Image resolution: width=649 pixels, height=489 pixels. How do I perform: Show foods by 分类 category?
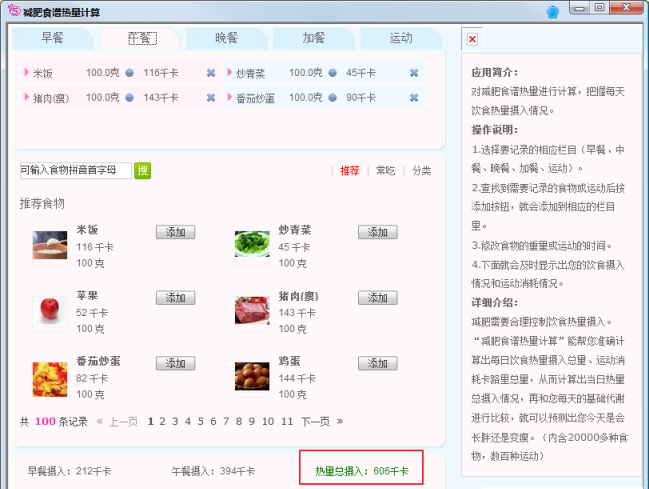tap(422, 171)
